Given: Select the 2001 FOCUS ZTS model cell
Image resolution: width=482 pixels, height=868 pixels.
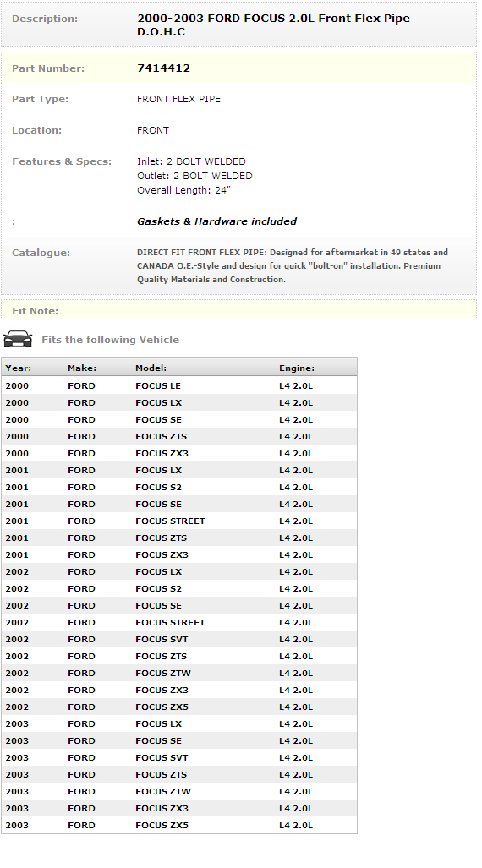Looking at the screenshot, I should [162, 538].
